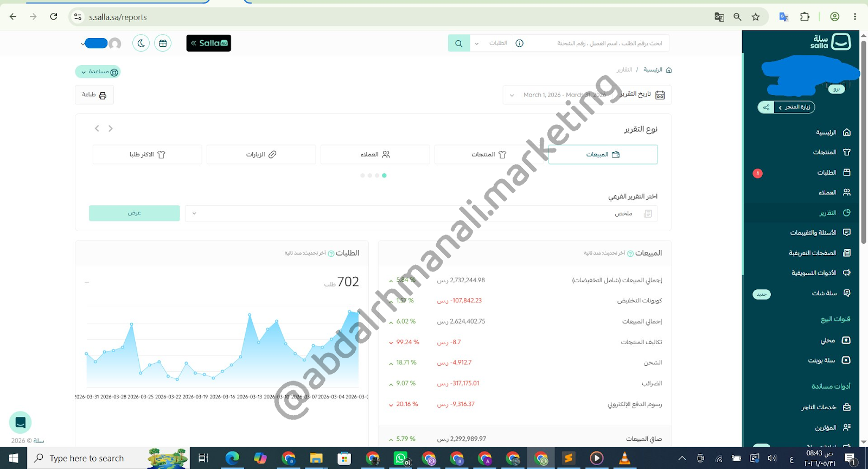Click in the order search field
Image resolution: width=868 pixels, height=469 pixels.
pyautogui.click(x=597, y=43)
